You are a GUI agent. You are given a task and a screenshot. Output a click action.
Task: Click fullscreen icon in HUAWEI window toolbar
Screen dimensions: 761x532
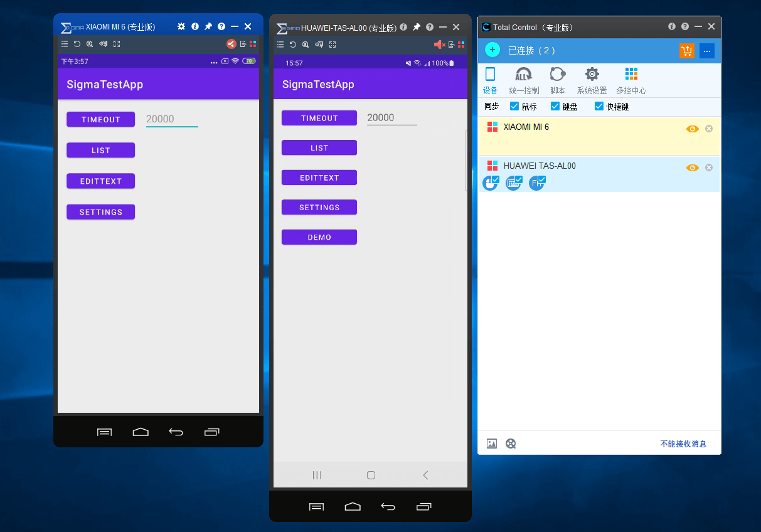click(x=333, y=45)
